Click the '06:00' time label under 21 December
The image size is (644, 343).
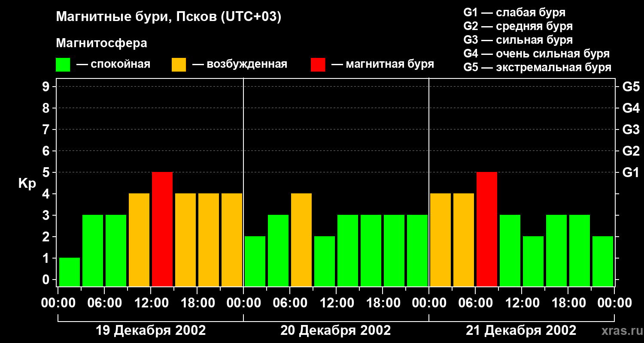click(x=475, y=303)
